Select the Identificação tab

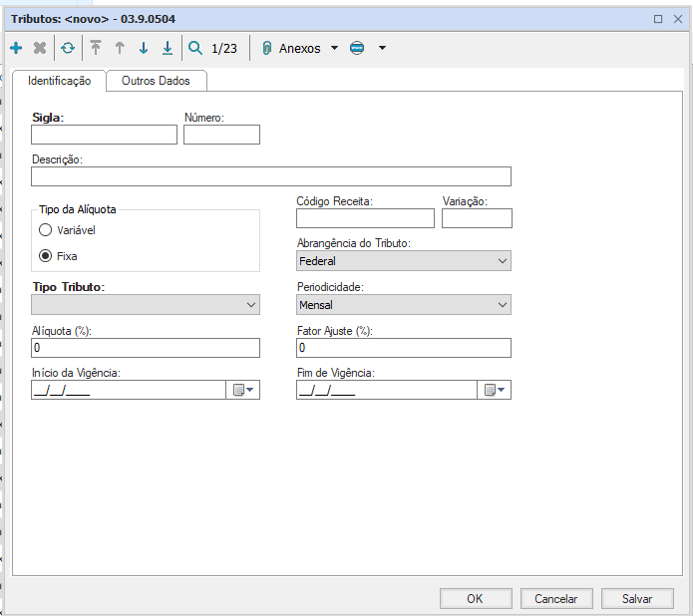pos(59,81)
